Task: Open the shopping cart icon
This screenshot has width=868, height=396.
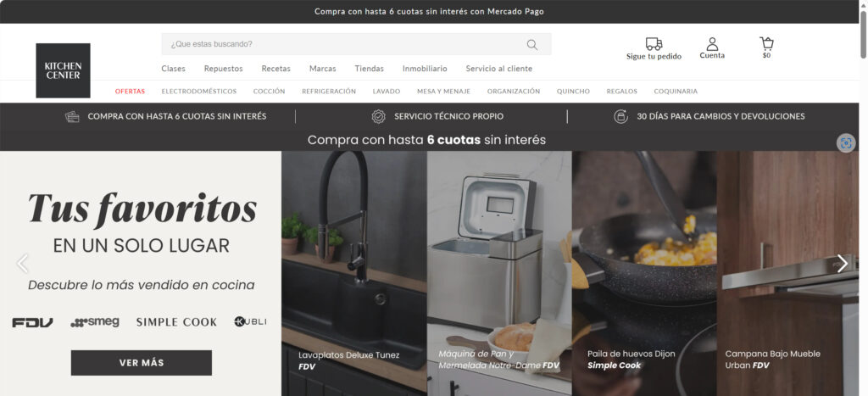Action: click(x=766, y=43)
